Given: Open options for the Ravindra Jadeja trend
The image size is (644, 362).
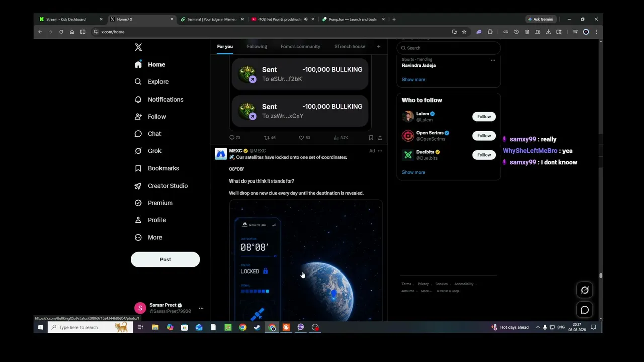Looking at the screenshot, I should tap(493, 60).
